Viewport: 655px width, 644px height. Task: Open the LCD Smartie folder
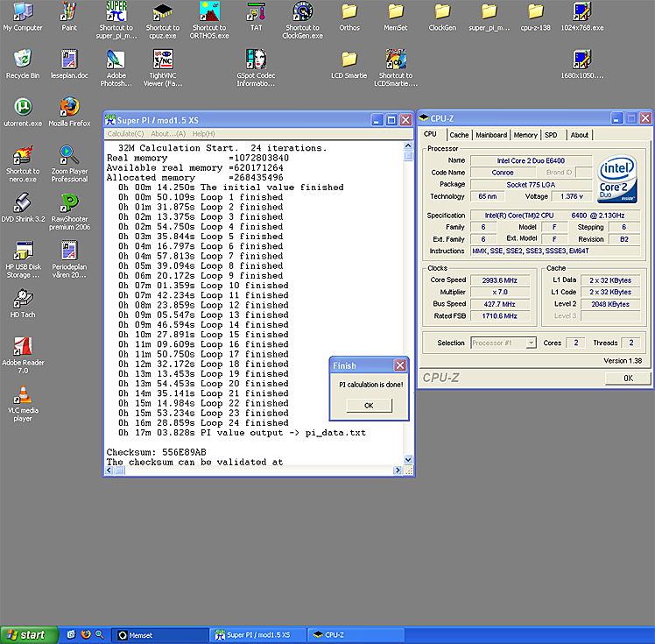(349, 64)
